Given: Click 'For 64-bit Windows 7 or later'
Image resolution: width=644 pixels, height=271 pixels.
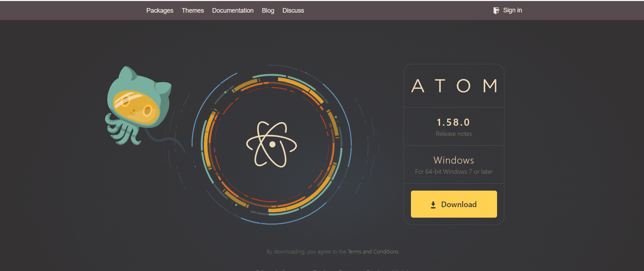Looking at the screenshot, I should 454,172.
